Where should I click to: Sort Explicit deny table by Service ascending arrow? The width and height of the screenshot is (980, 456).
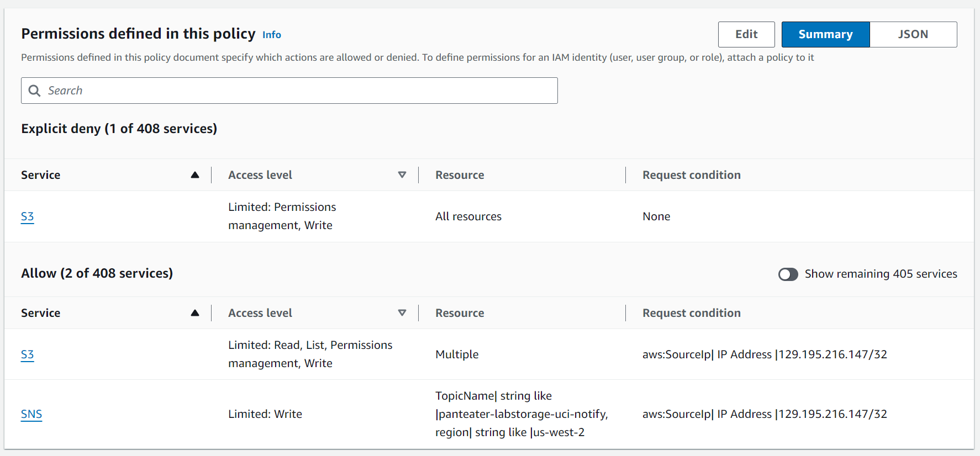click(x=195, y=175)
